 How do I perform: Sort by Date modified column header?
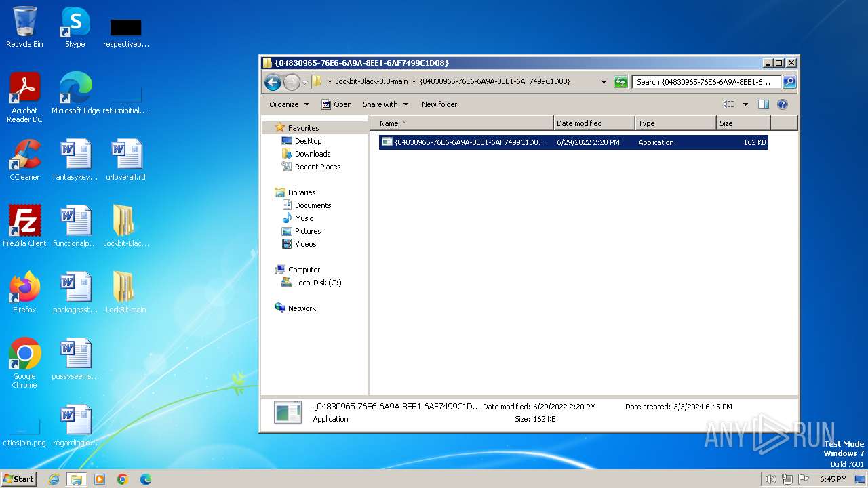tap(594, 123)
